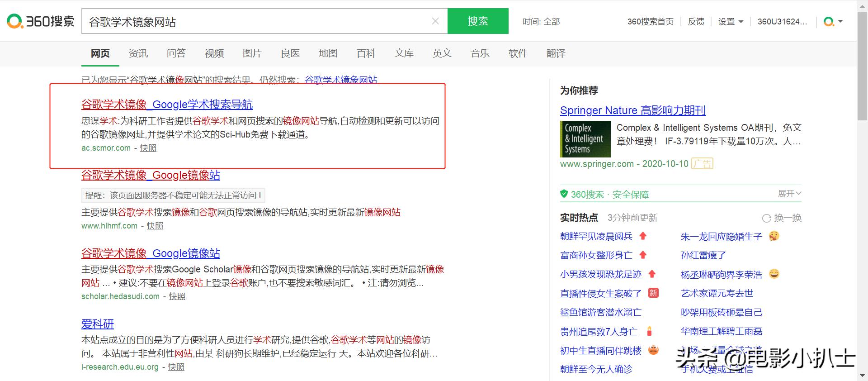Viewport: 868px width, 381px height.
Task: Open hot topic 华南理工解聘王雨磊
Action: (722, 331)
